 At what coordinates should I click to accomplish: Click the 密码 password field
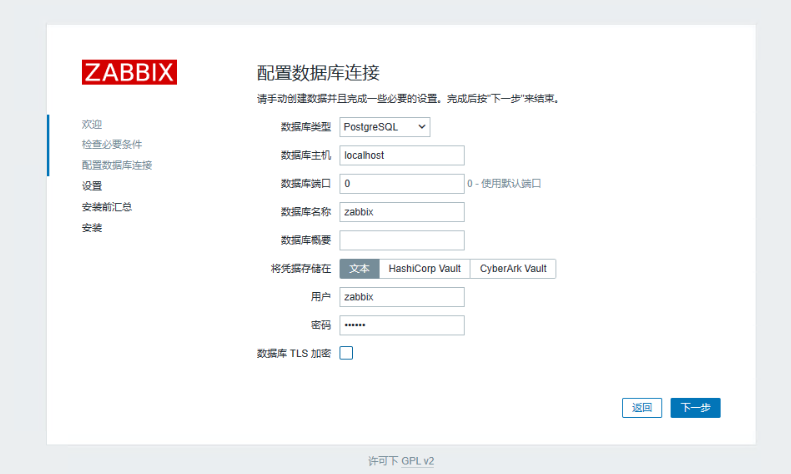pyautogui.click(x=402, y=325)
